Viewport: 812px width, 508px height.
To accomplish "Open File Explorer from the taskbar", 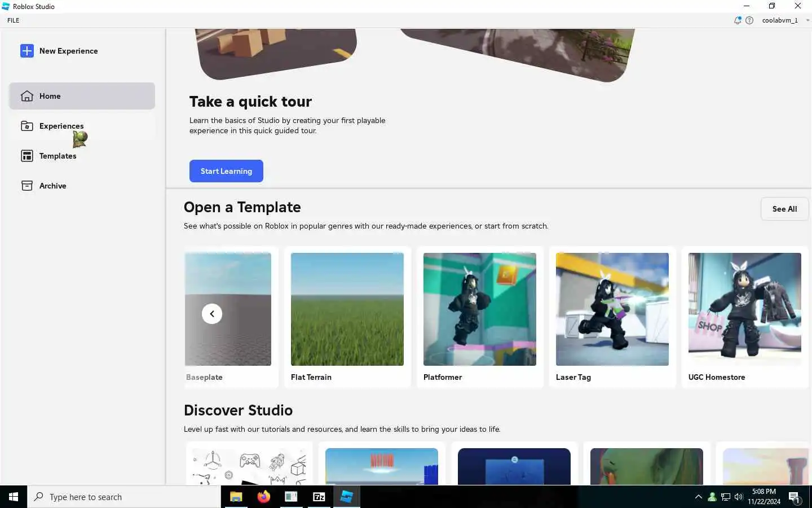I will [x=236, y=497].
